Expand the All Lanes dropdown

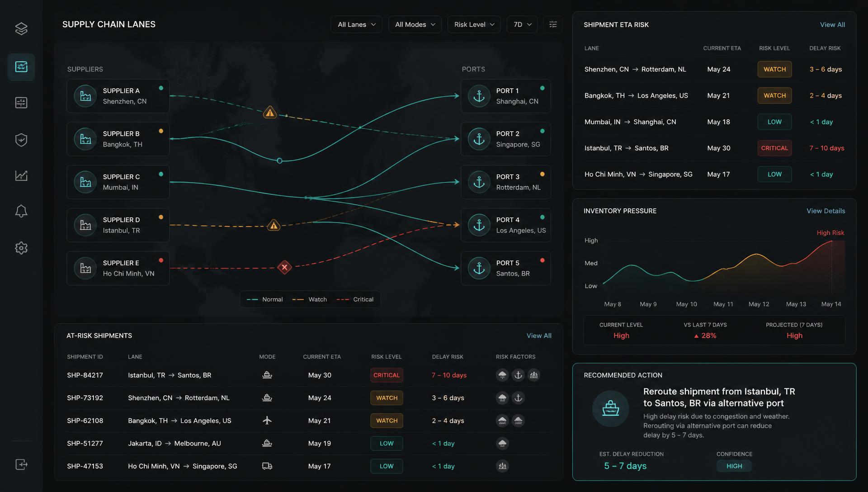(x=356, y=24)
